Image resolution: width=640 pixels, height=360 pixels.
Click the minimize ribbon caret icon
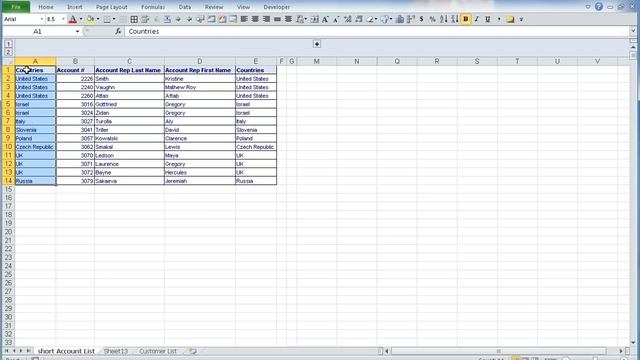[x=588, y=7]
